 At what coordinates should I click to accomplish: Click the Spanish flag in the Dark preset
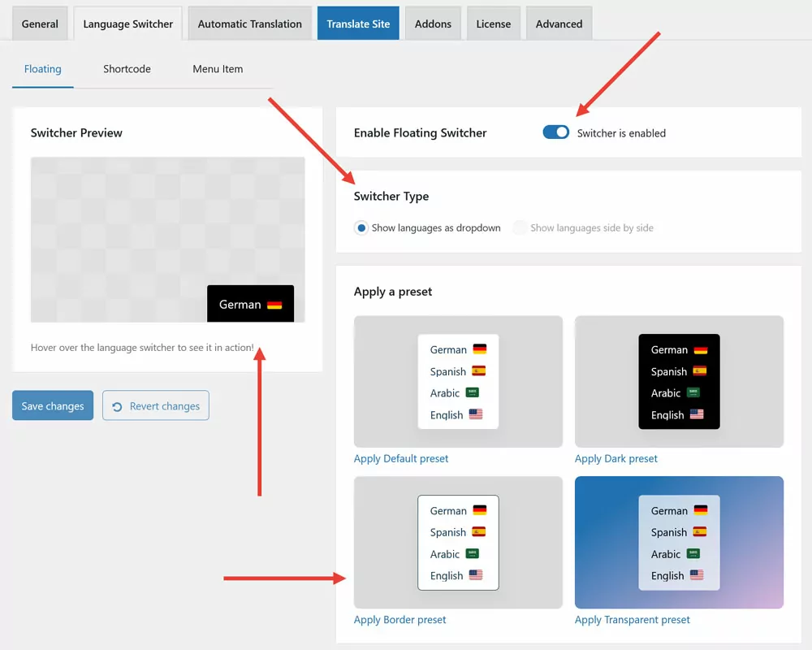click(x=699, y=370)
